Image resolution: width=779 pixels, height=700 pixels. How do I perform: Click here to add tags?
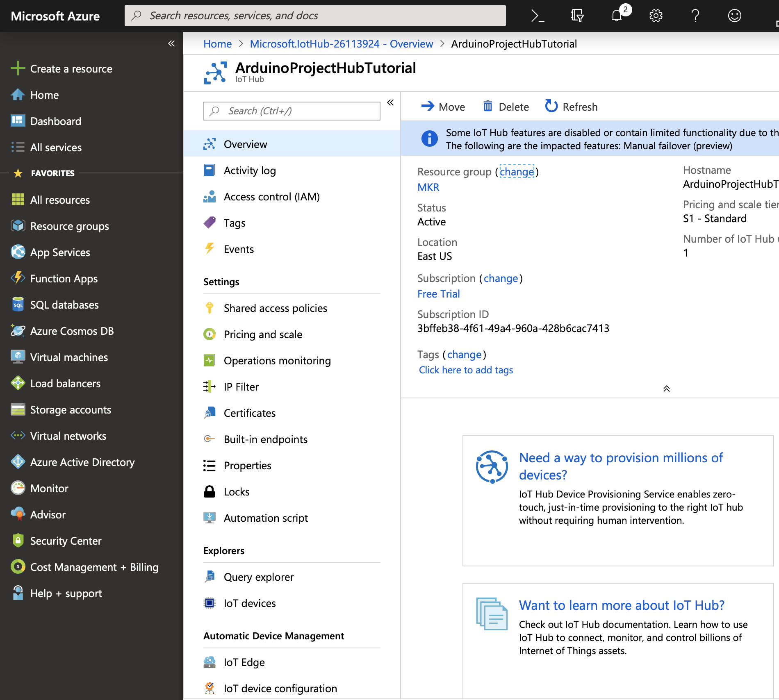click(x=466, y=370)
